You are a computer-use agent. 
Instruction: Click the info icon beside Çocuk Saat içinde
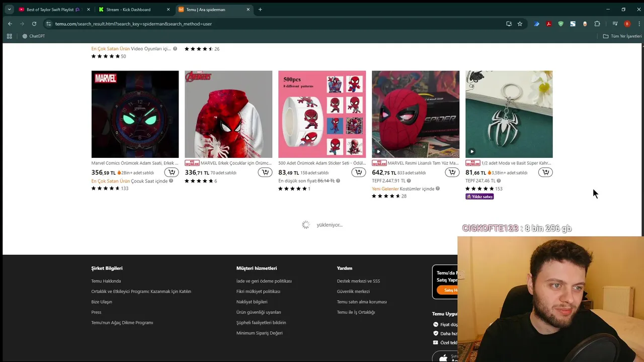(171, 181)
